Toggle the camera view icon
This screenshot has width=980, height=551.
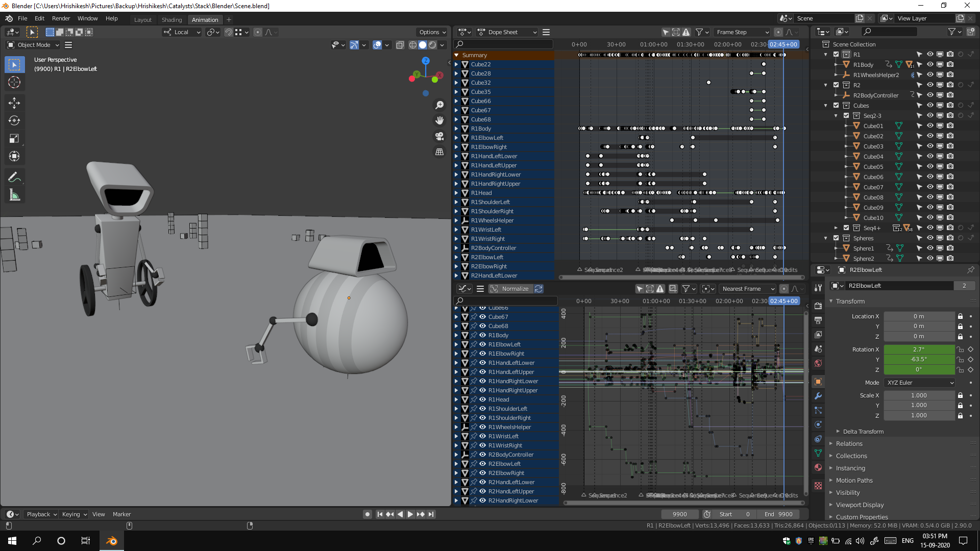(x=439, y=136)
